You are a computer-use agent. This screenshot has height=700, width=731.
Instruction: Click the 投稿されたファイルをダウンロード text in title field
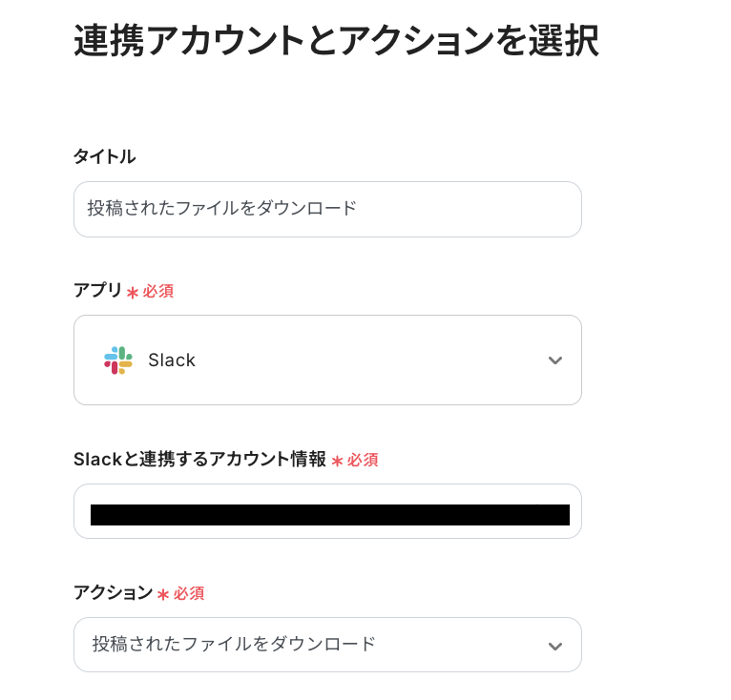pyautogui.click(x=222, y=209)
